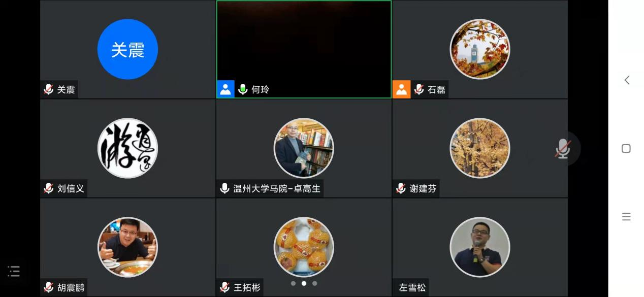
Task: Go to the third gallery page dot
Action: coord(315,283)
